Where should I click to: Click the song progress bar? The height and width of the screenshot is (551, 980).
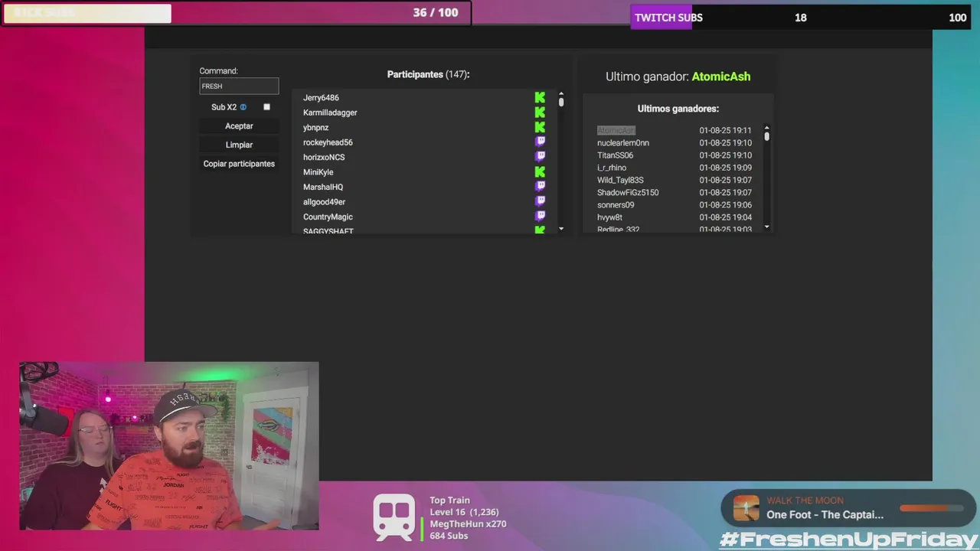[x=931, y=508]
